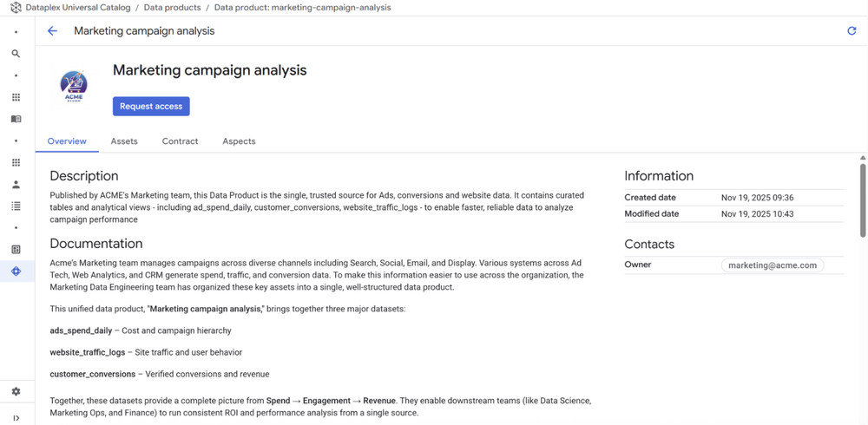Expand the left navigation sidebar
The image size is (868, 425).
[16, 418]
